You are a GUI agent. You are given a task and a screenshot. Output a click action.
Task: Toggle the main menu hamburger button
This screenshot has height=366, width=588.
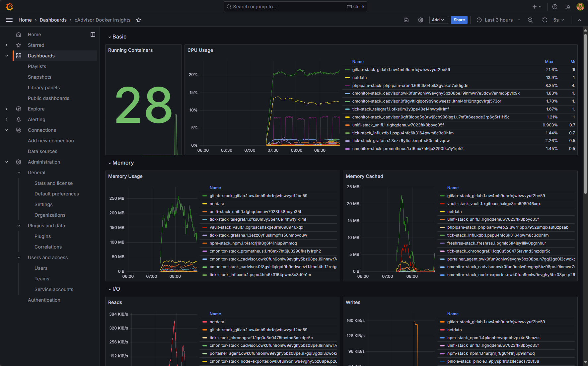click(x=9, y=20)
